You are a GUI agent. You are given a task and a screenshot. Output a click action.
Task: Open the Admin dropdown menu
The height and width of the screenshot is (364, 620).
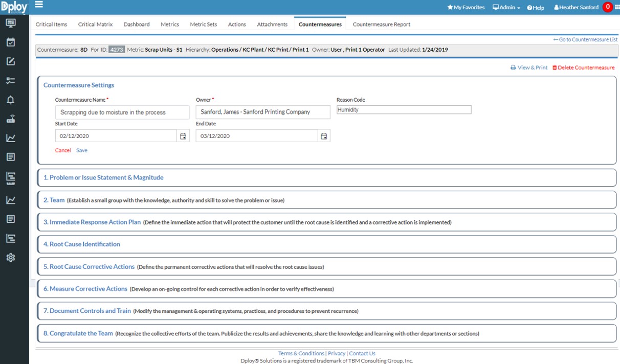click(x=506, y=8)
